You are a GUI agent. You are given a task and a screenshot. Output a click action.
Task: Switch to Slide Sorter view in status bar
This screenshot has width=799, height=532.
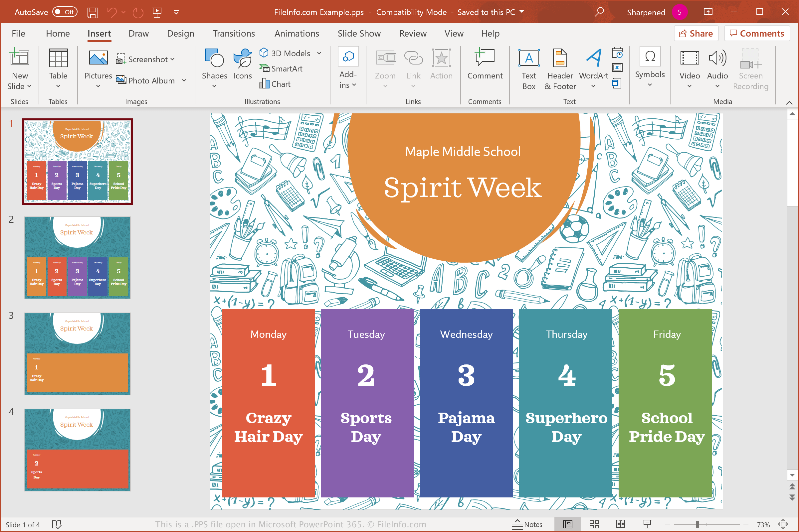click(x=594, y=524)
